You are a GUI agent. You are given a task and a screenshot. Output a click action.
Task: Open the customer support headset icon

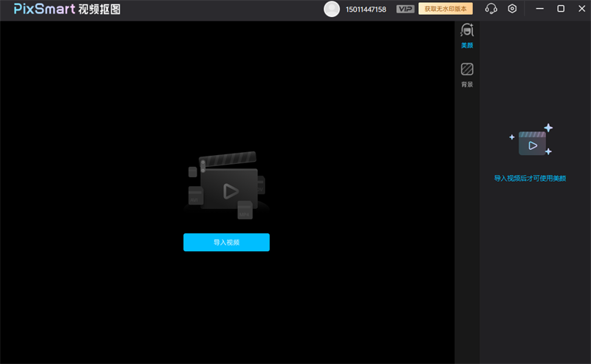(491, 9)
